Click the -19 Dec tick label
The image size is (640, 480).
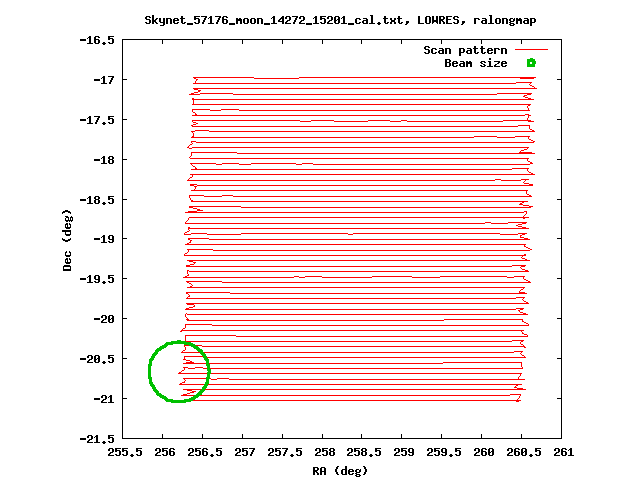pos(104,239)
